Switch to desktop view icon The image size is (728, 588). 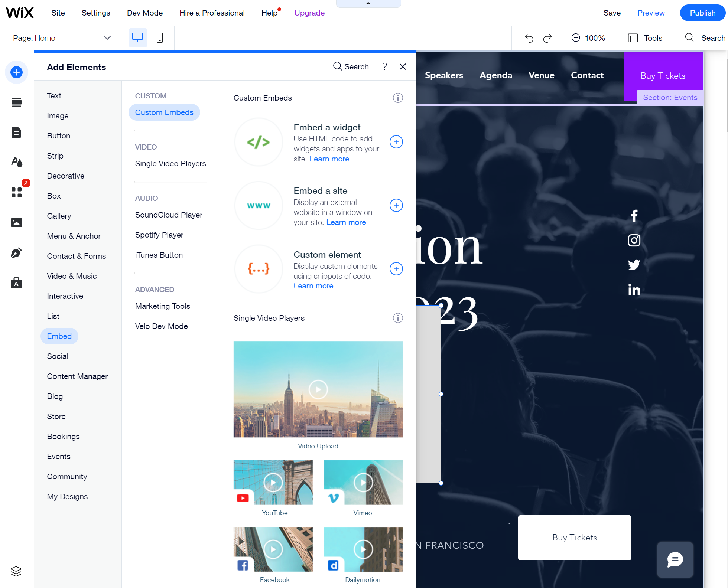pyautogui.click(x=138, y=38)
